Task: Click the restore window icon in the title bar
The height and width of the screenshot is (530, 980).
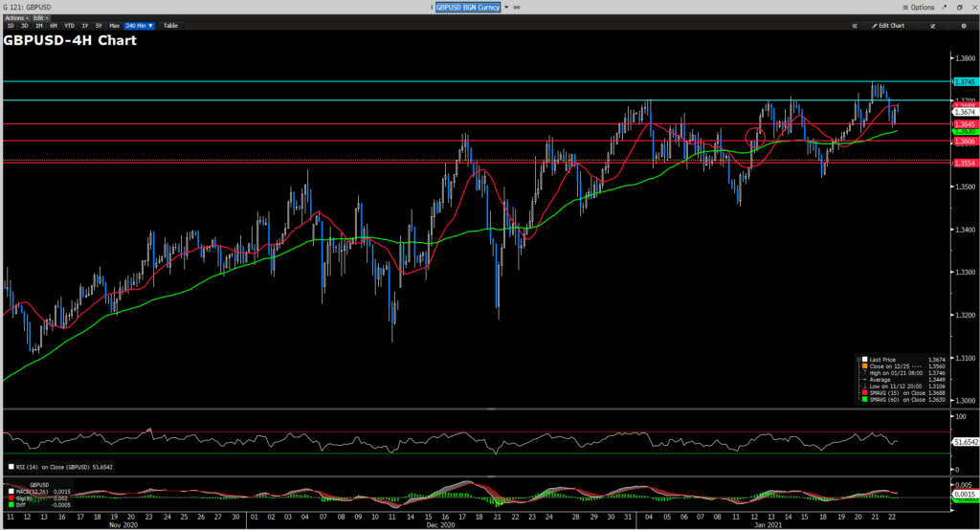Action: (959, 8)
